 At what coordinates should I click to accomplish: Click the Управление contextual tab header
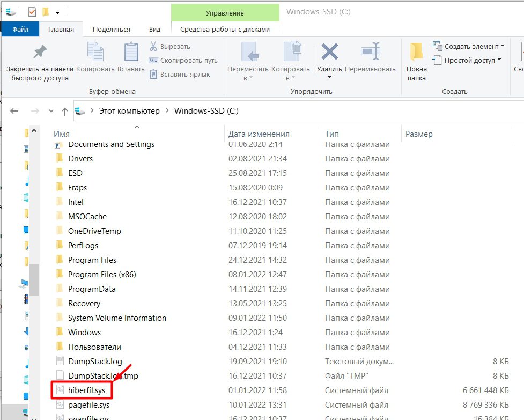(x=225, y=13)
